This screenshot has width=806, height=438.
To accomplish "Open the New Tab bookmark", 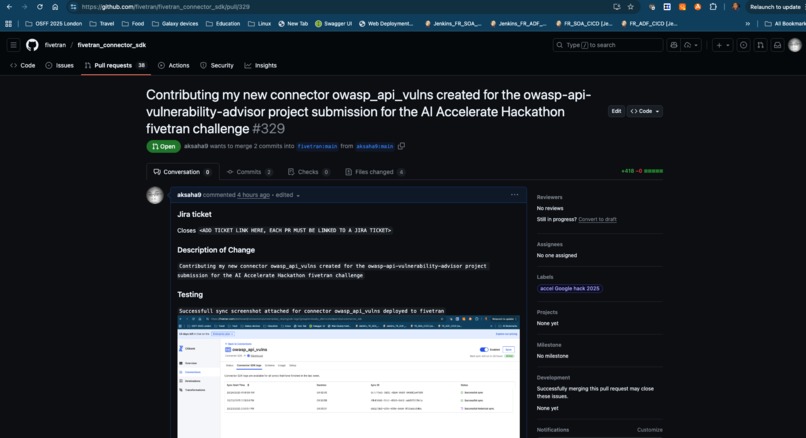I will tap(293, 24).
